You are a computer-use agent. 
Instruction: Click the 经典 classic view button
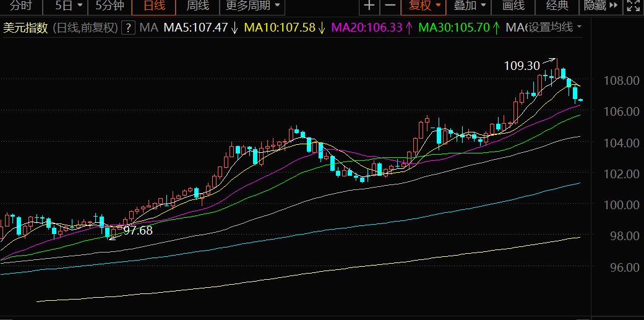[557, 6]
